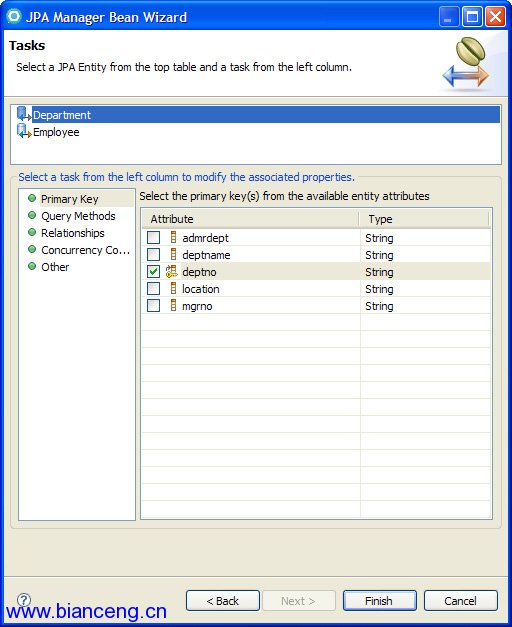Click the deptno attribute name
Screen dimensions: 512x627
point(199,272)
